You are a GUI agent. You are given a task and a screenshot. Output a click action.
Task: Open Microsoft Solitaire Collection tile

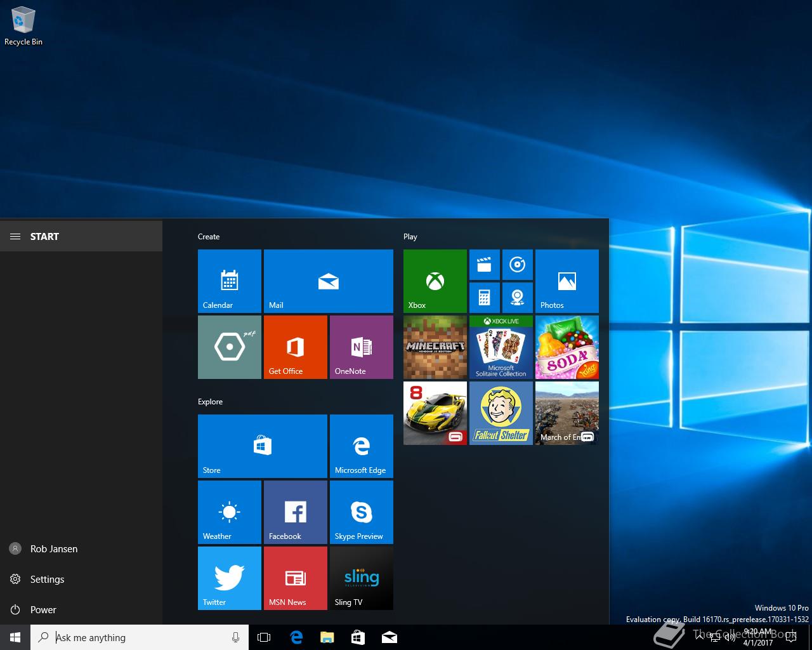click(501, 347)
